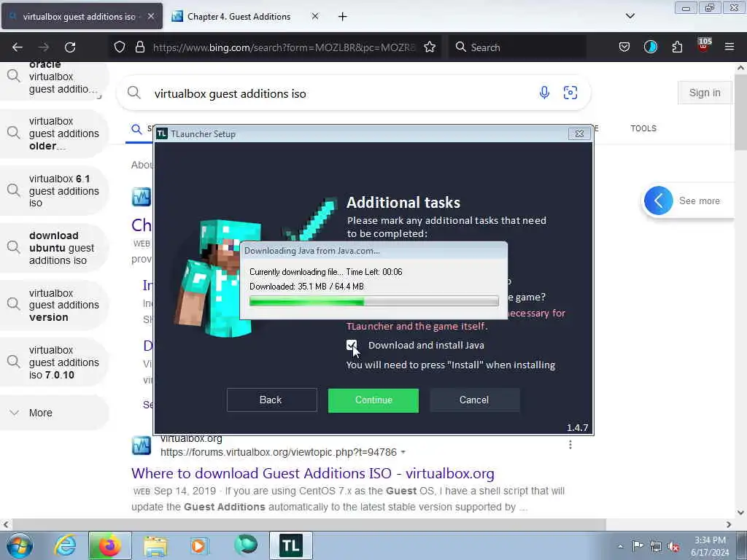Click Cancel in the TLauncher Setup dialog
Image resolution: width=747 pixels, height=560 pixels.
(474, 400)
